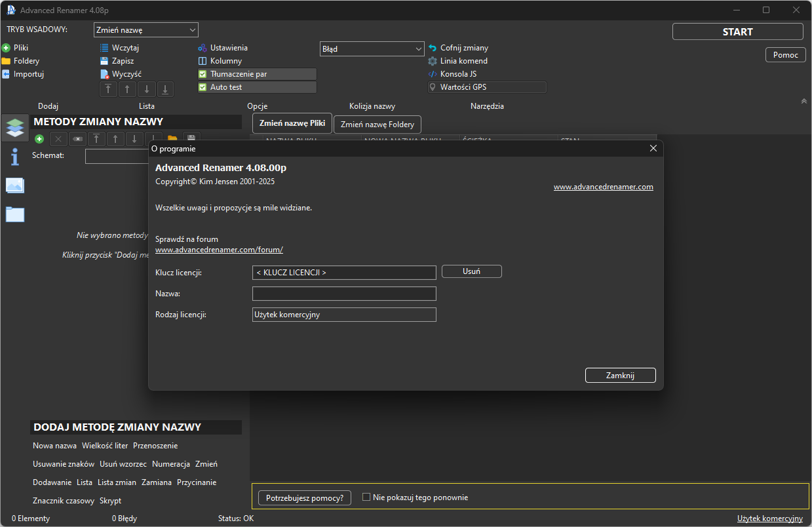Viewport: 812px width, 527px height.
Task: Add the Usuwanie znaków method
Action: [64, 464]
